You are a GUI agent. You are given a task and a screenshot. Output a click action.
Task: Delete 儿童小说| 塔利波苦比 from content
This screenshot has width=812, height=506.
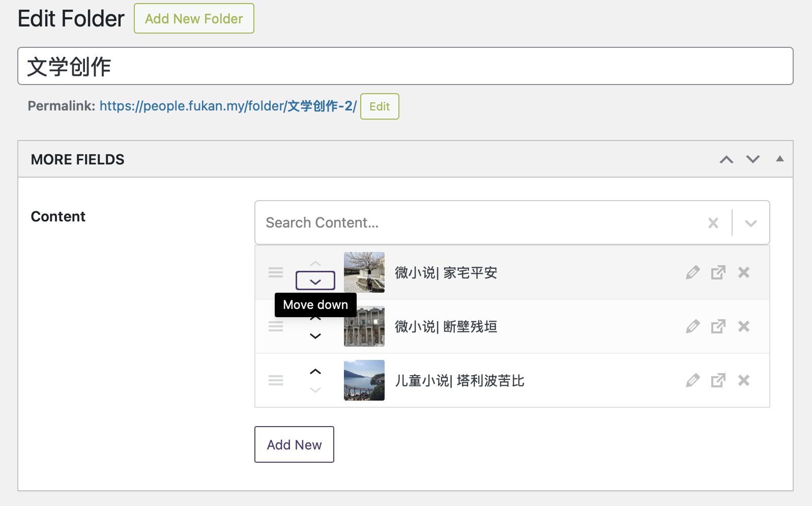tap(744, 380)
